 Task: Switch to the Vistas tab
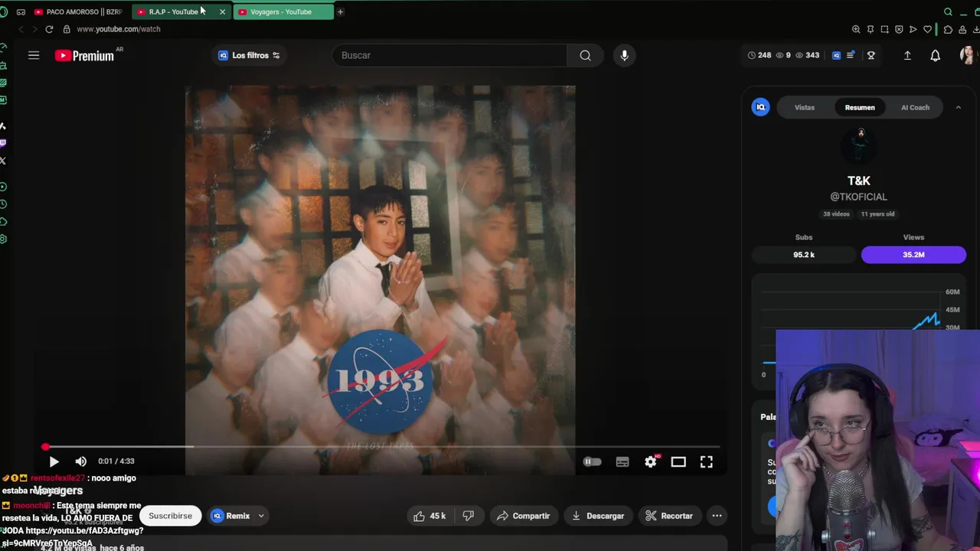pyautogui.click(x=804, y=107)
